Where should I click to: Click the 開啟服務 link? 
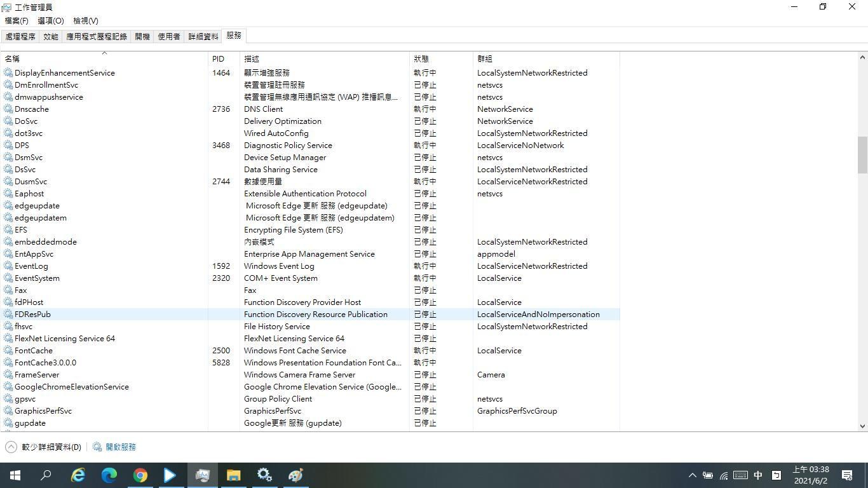pos(119,447)
